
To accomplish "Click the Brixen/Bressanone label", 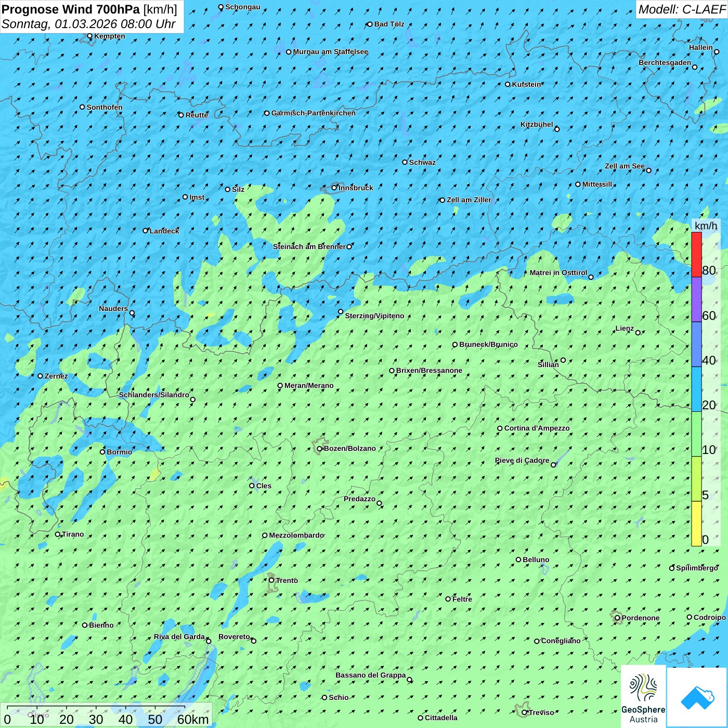I will (429, 370).
